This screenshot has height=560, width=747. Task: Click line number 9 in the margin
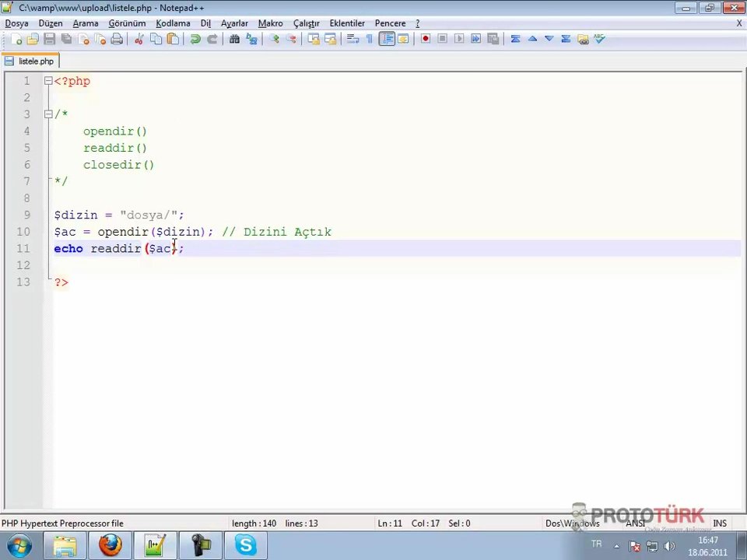[x=26, y=215]
